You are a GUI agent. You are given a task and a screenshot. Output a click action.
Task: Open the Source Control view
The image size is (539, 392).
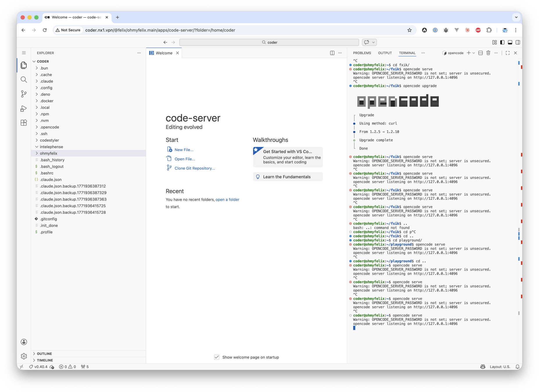point(24,94)
